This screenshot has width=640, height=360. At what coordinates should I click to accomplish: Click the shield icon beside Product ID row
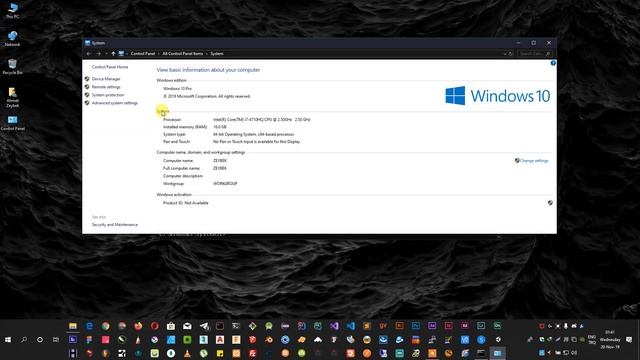pos(550,203)
